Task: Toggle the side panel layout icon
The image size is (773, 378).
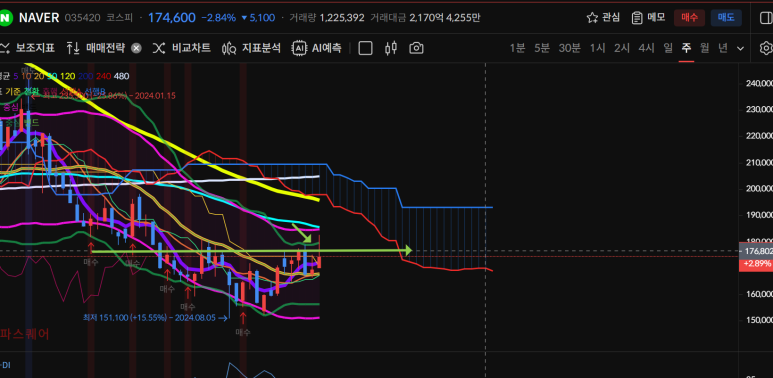Action: (767, 18)
